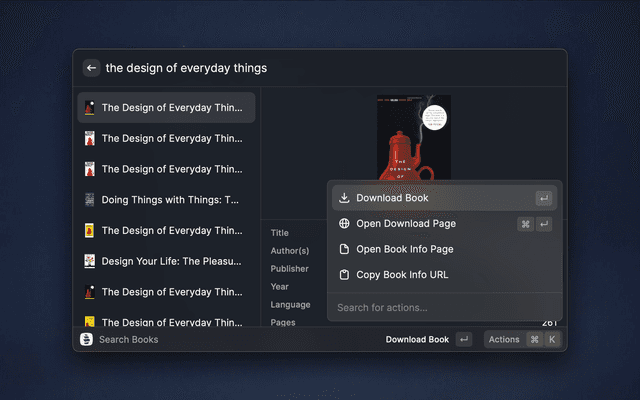Viewport: 640px width, 400px height.
Task: Click the download icon next to Download Book
Action: [344, 198]
